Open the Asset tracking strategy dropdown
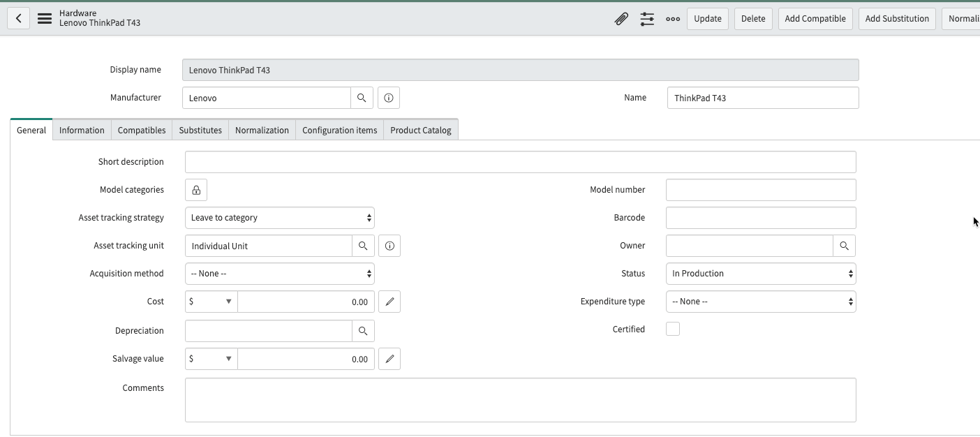Screen dimensions: 980x437 [x=280, y=218]
